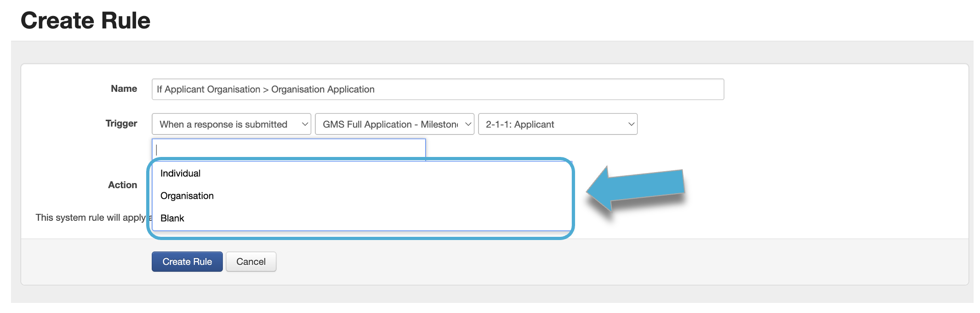The image size is (980, 313).
Task: Focus the response search box under Trigger
Action: [x=288, y=149]
